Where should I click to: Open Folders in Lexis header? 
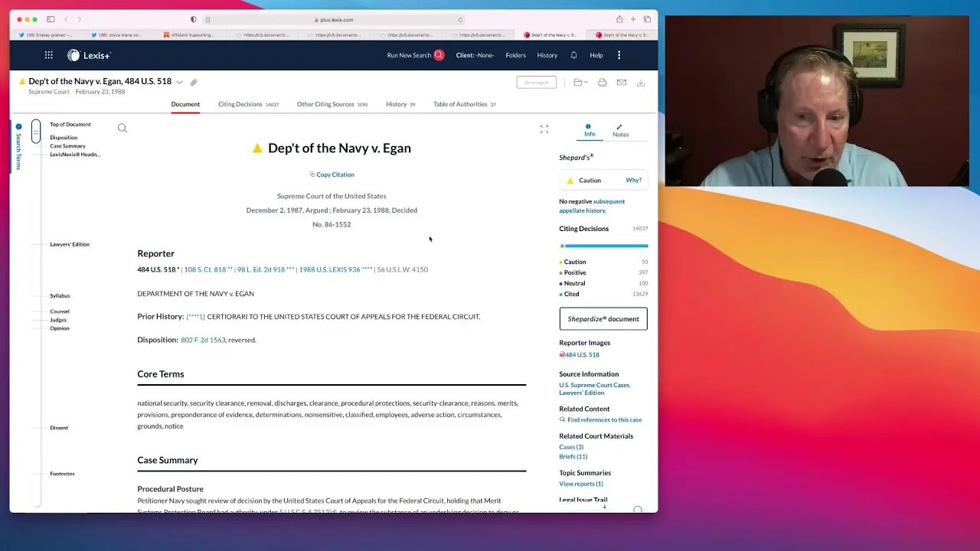tap(516, 55)
